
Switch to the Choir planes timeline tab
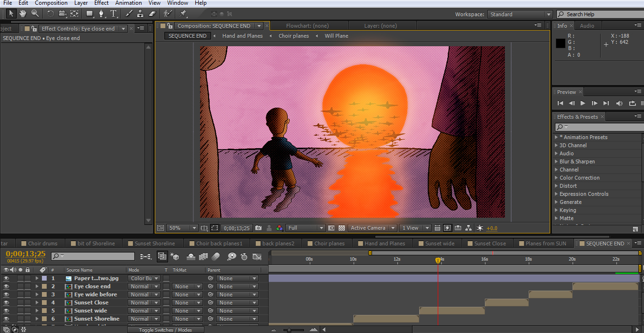pos(329,243)
